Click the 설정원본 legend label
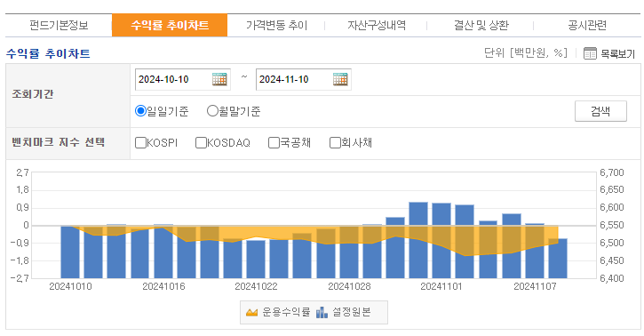Viewport: 644px width, 336px height. click(x=351, y=312)
